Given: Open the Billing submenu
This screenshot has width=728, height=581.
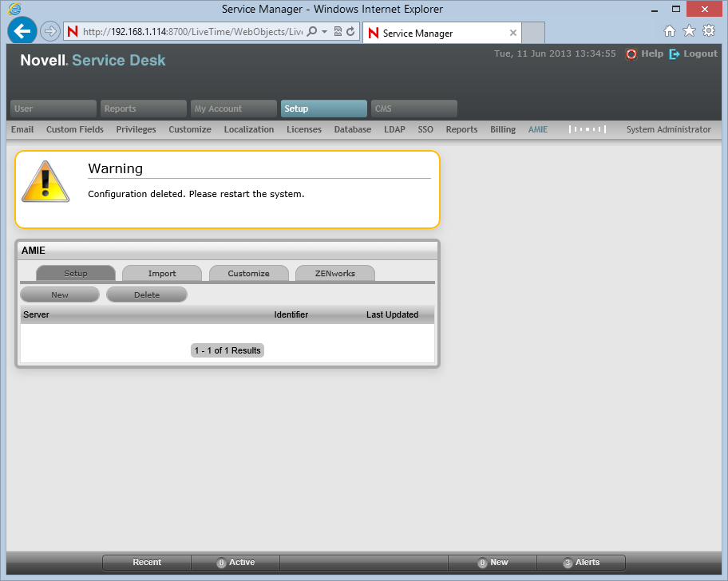Looking at the screenshot, I should (503, 129).
